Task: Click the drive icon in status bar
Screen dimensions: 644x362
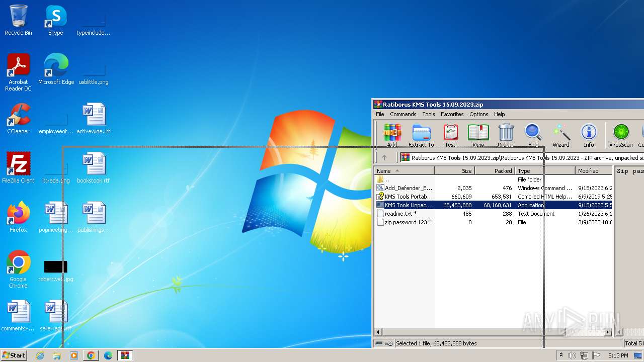Action: click(379, 343)
